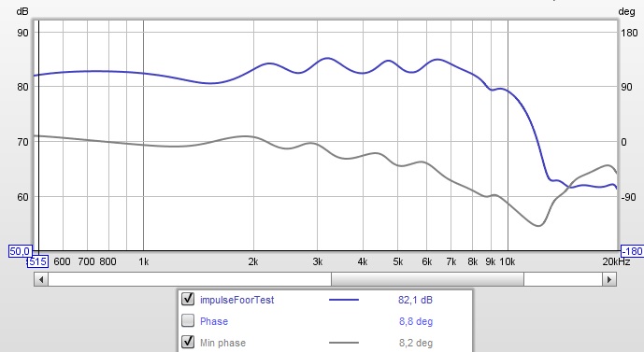Click the Phase legend label
The width and height of the screenshot is (644, 352).
pos(213,321)
